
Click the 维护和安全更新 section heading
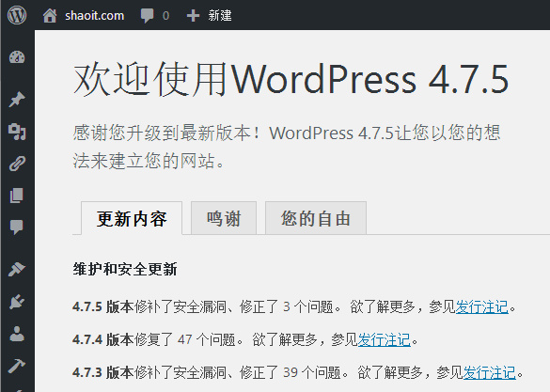(x=125, y=269)
